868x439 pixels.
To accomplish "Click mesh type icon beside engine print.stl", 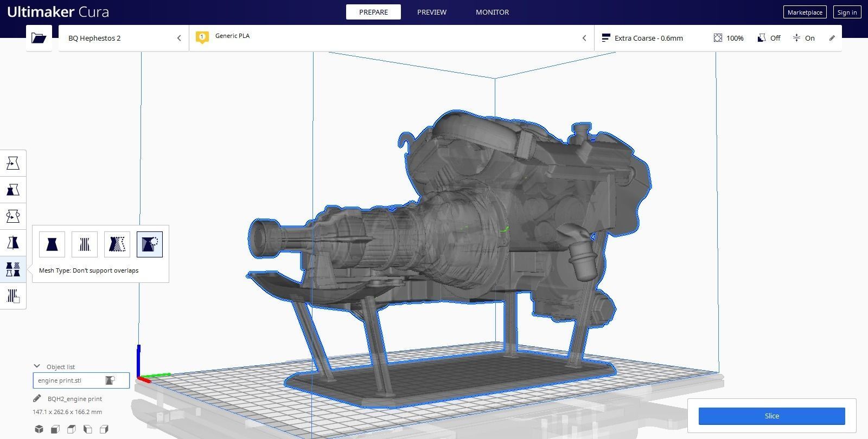I will pos(110,380).
